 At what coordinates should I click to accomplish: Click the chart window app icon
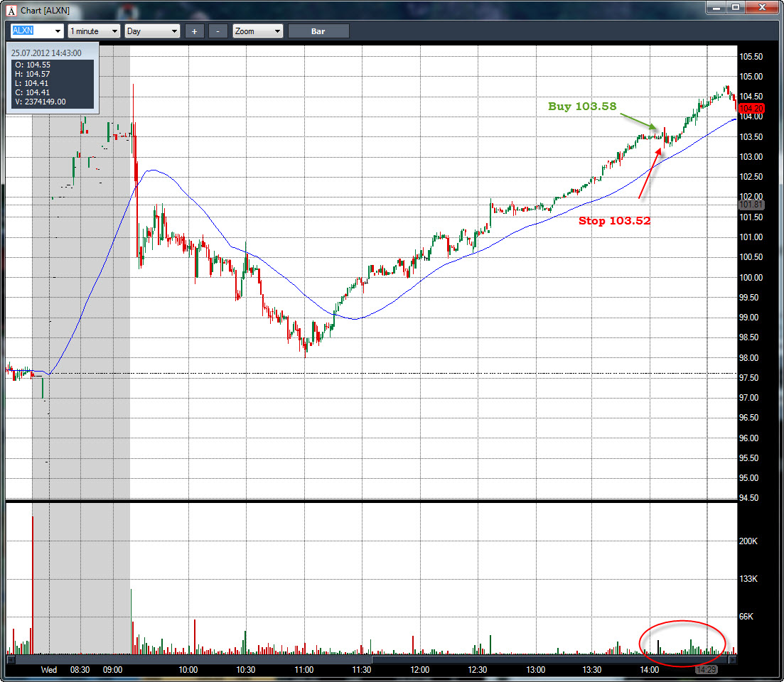(x=11, y=11)
